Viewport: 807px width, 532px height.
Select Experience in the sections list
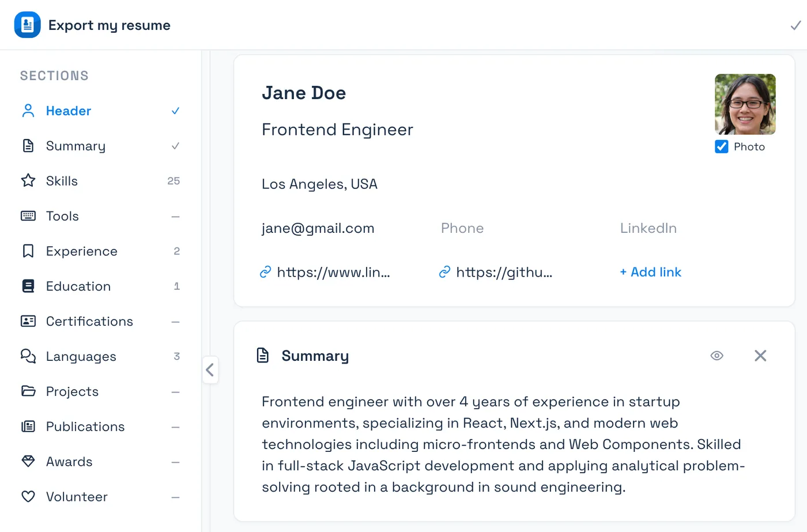[101, 251]
